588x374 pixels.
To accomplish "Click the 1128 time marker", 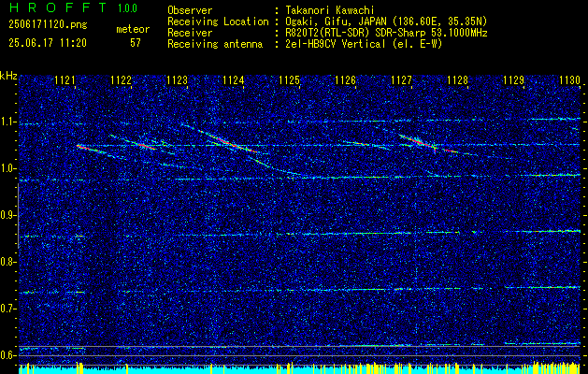I will [457, 79].
